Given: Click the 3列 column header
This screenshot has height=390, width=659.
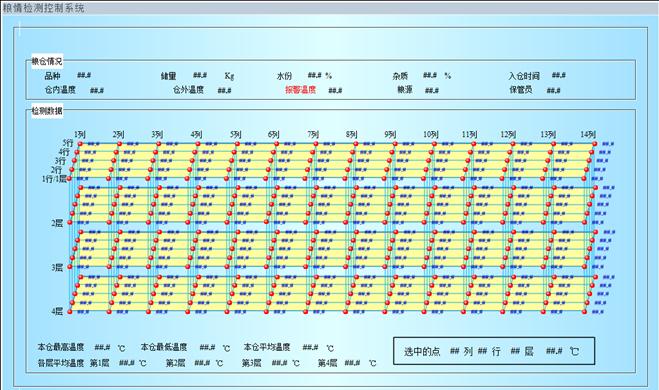Looking at the screenshot, I should pyautogui.click(x=158, y=134).
